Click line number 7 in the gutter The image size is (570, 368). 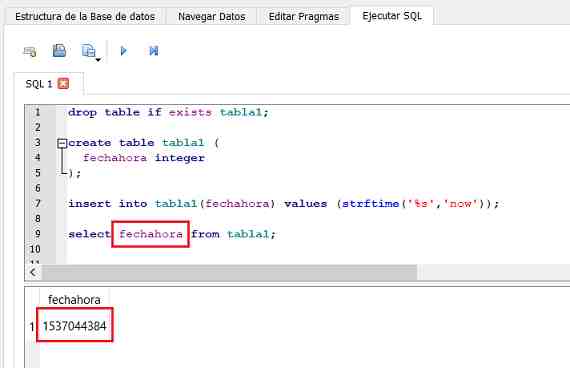[37, 203]
